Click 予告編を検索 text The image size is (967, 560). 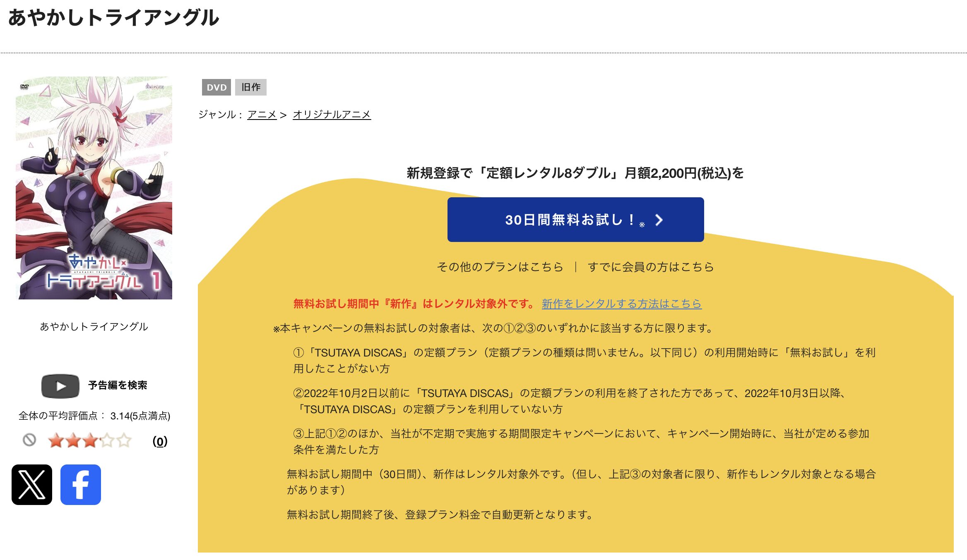118,385
